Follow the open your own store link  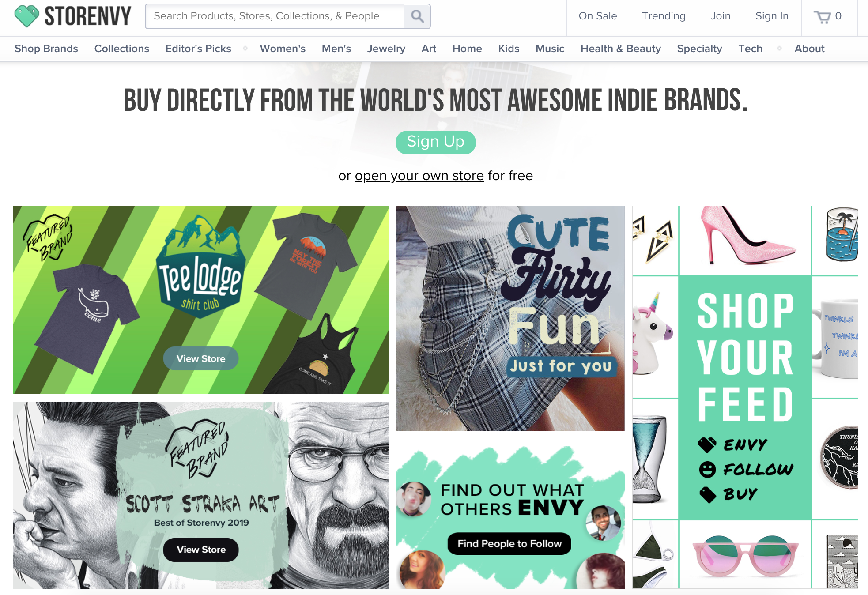(x=419, y=176)
